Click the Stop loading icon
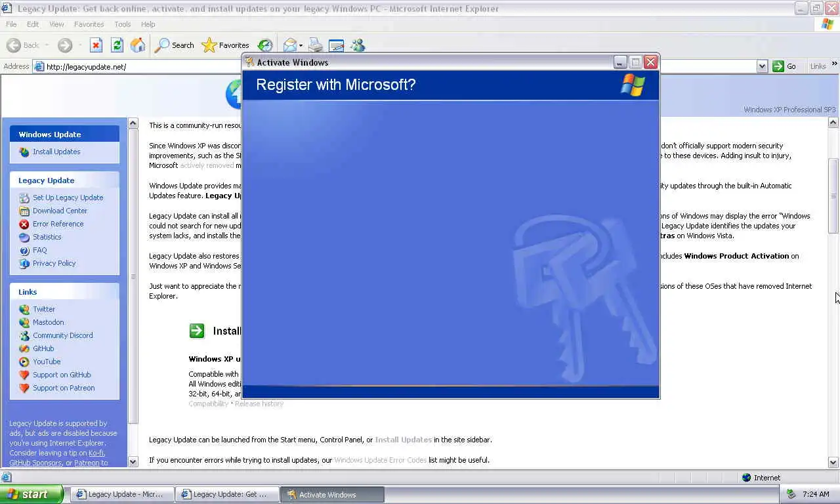 (x=96, y=45)
